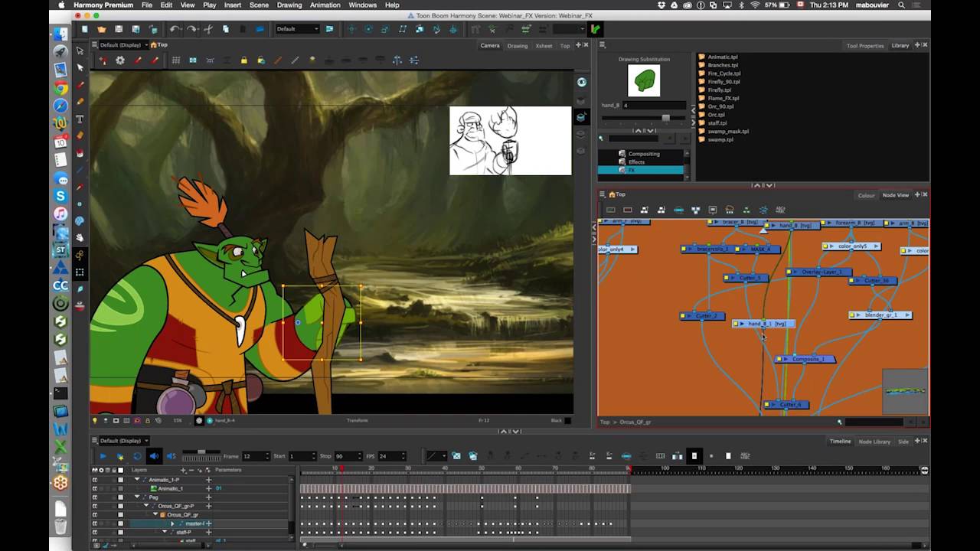980x551 pixels.
Task: Click the round blue icon beside Camera view
Action: tap(582, 82)
